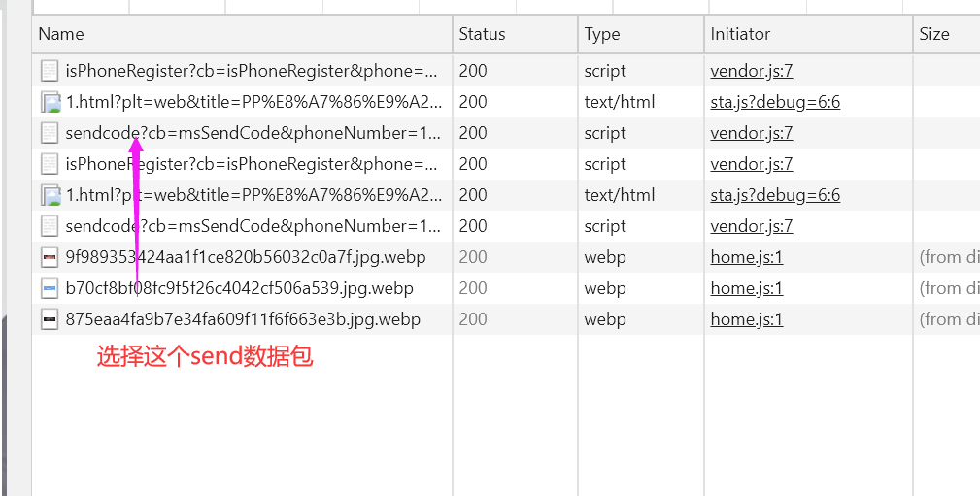
Task: Sort requests by the Initiator column header
Action: pos(739,34)
